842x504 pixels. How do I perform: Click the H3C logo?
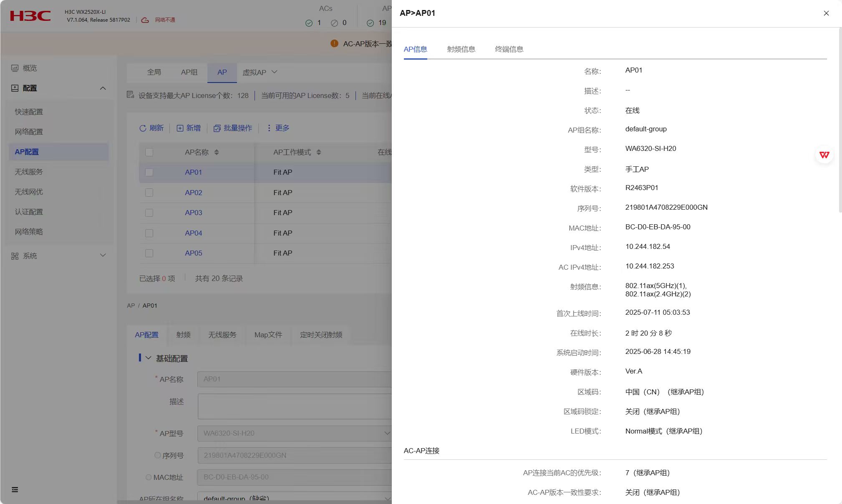(30, 16)
